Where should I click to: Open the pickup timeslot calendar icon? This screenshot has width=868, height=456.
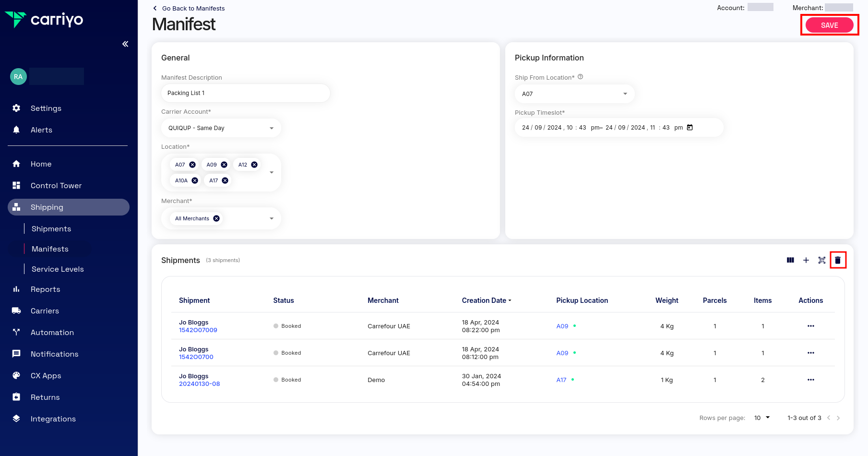(x=690, y=127)
